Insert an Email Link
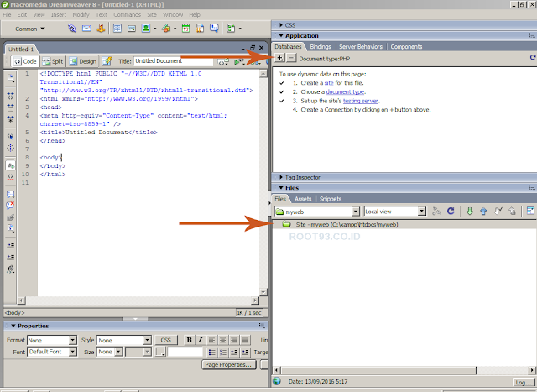This screenshot has width=537, height=392. click(86, 29)
